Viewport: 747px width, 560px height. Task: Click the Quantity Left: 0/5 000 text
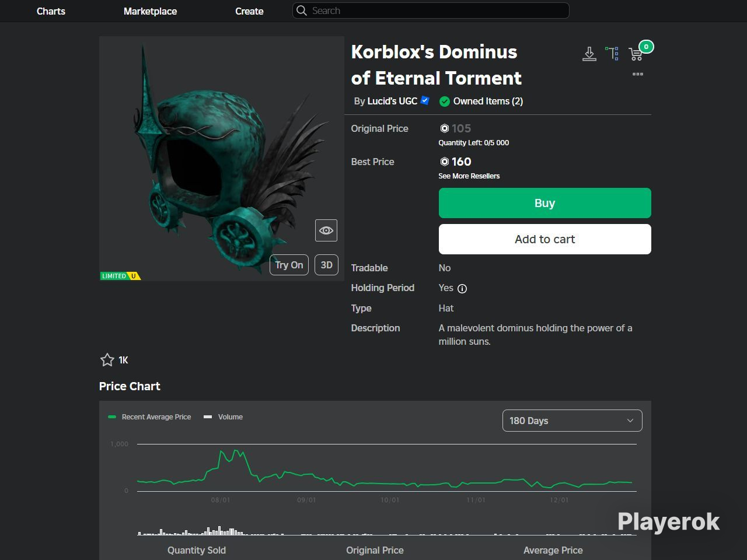point(473,143)
